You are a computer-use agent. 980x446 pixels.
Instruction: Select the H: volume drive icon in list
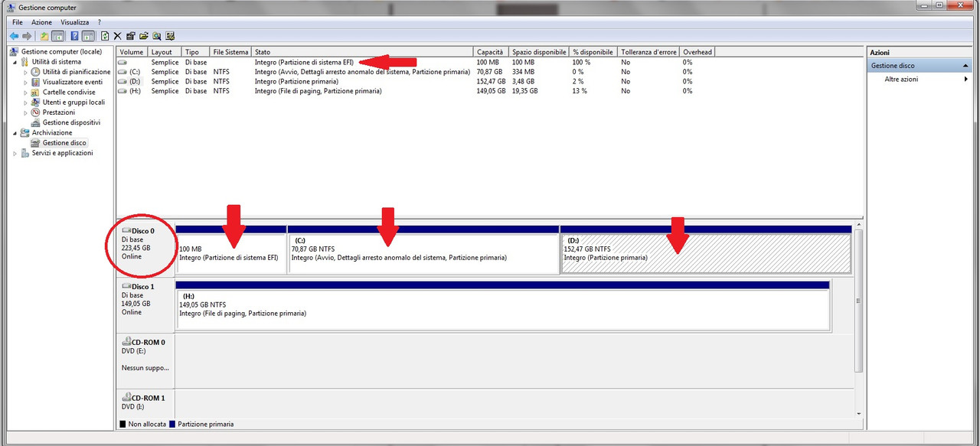pos(122,91)
